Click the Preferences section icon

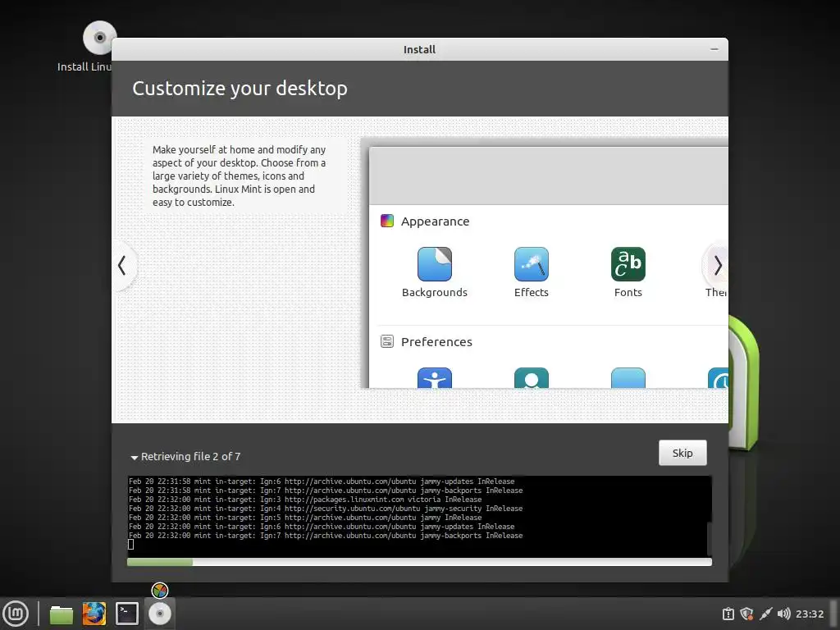point(387,341)
